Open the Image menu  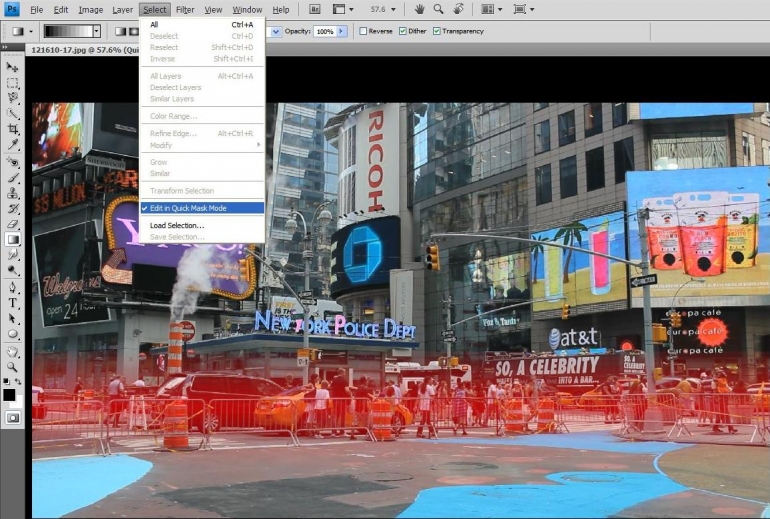[91, 10]
